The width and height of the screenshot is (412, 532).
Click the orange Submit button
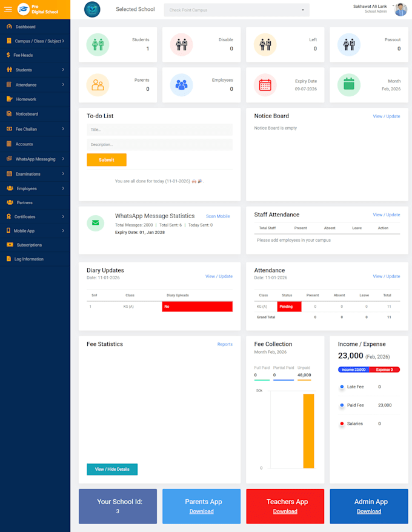tap(107, 160)
